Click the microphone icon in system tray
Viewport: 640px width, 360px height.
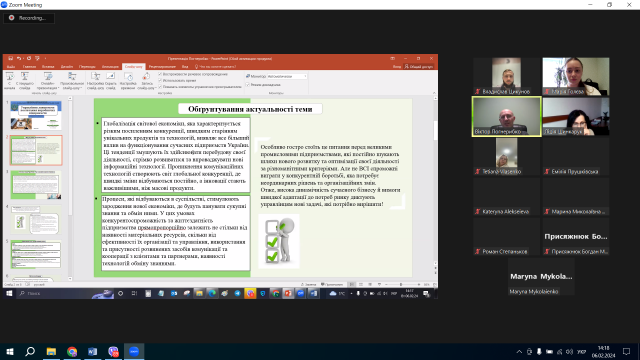[539, 351]
